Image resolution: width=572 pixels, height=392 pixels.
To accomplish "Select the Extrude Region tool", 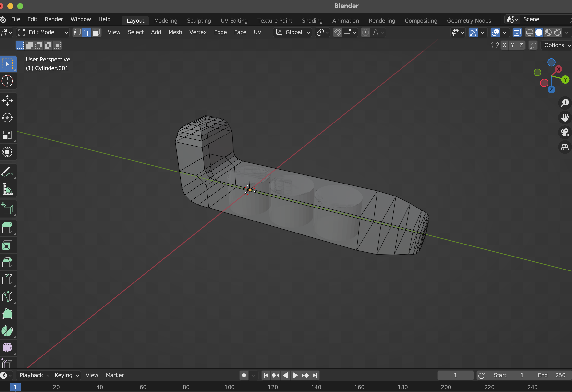I will 8,228.
